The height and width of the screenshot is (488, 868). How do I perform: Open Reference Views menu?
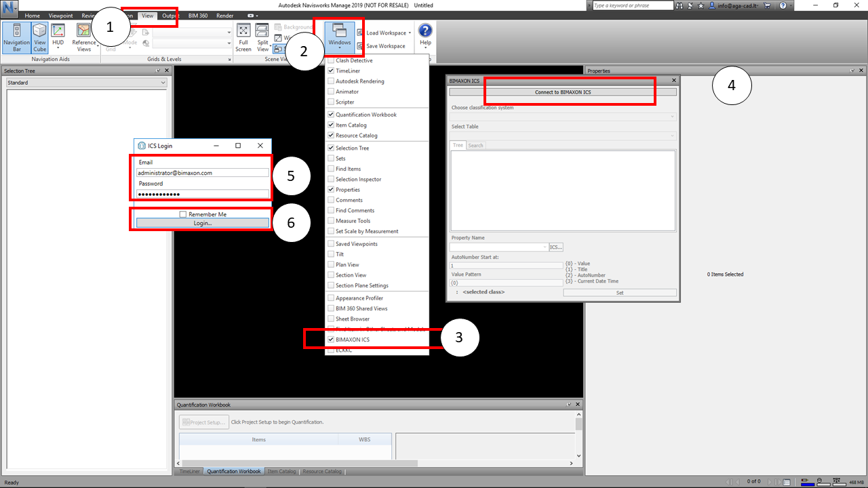pos(84,38)
